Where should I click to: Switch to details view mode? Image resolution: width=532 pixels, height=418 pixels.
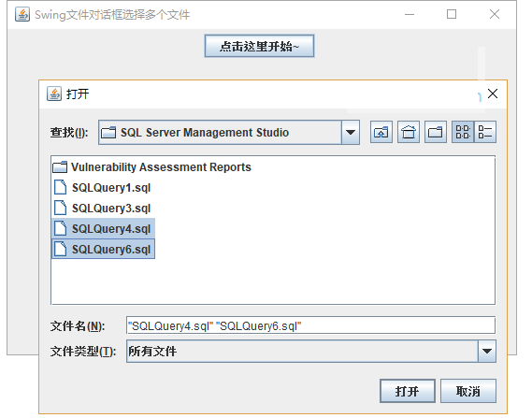click(485, 132)
